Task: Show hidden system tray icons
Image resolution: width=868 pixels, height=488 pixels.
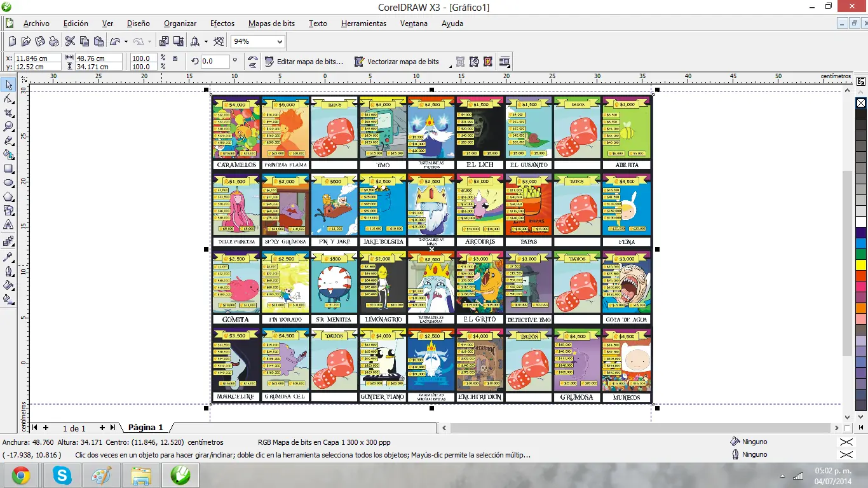Action: click(x=782, y=476)
